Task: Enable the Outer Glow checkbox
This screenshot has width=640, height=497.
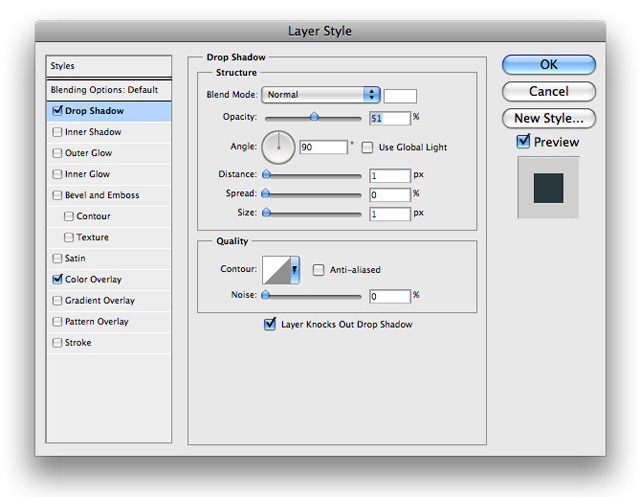Action: pos(57,153)
